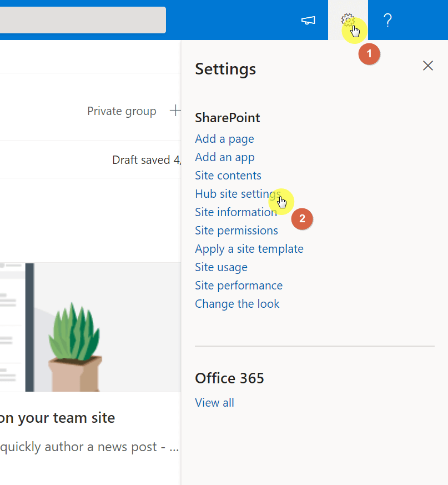This screenshot has width=448, height=485.
Task: Open the help question mark icon
Action: point(387,20)
